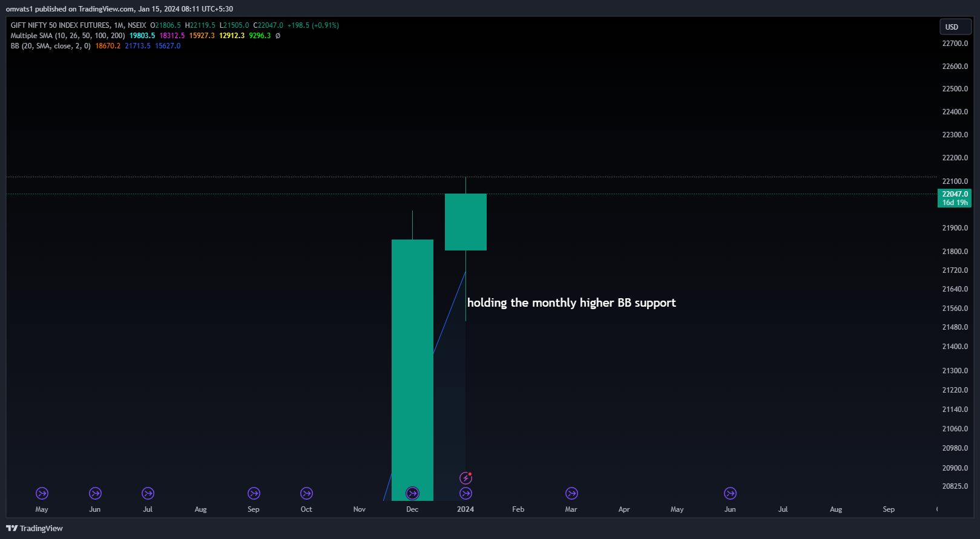
Task: Click the lightning bolt icon with red dot
Action: tap(465, 479)
